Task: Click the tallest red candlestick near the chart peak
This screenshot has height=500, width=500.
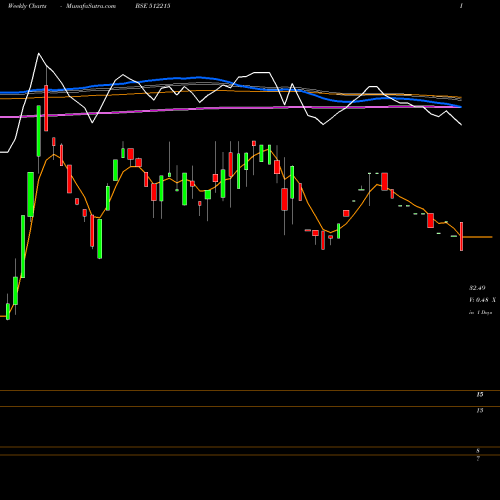Action: click(46, 108)
